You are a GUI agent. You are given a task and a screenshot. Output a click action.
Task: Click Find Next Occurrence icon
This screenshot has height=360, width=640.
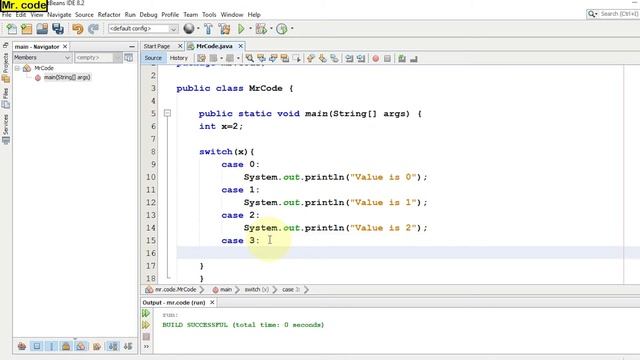coord(273,58)
